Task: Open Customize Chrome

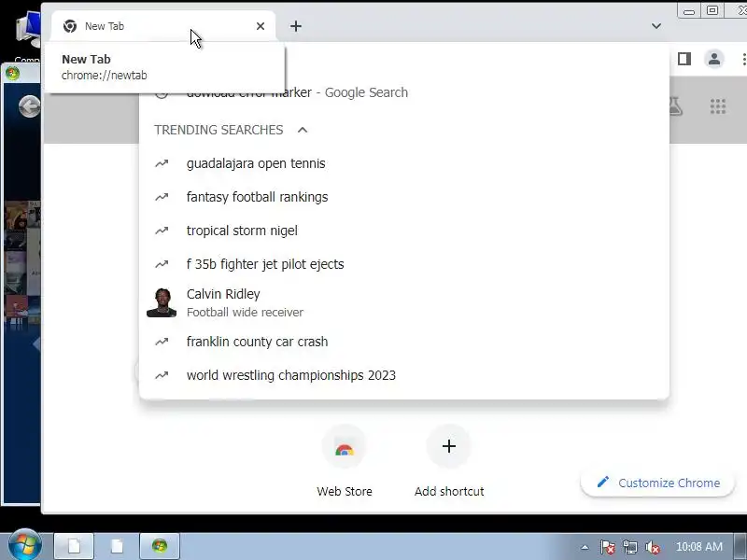Action: pyautogui.click(x=657, y=483)
